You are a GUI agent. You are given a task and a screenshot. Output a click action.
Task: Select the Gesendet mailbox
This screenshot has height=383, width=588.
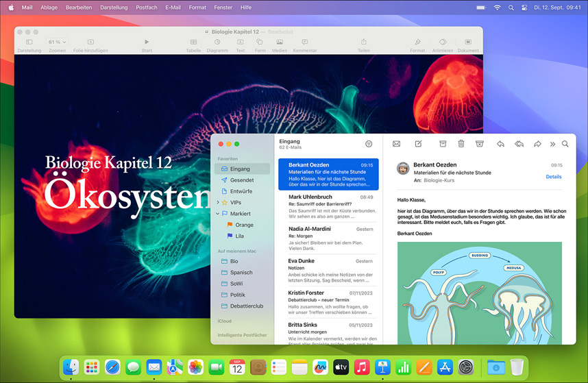(242, 180)
